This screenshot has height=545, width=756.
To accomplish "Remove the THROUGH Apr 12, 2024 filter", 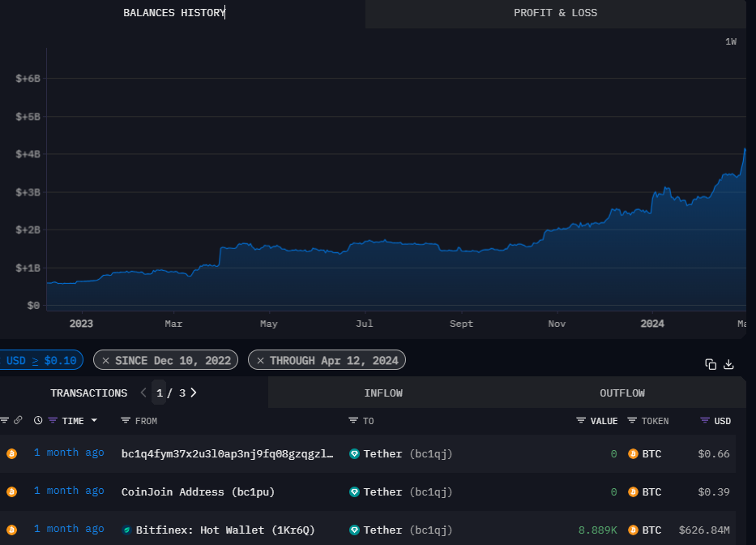I will tap(260, 360).
